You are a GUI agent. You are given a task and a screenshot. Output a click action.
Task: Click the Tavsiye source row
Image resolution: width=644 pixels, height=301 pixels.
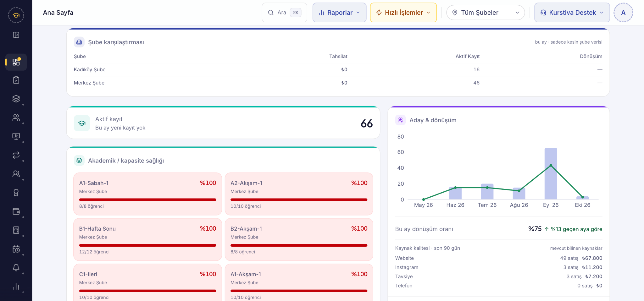coord(499,276)
